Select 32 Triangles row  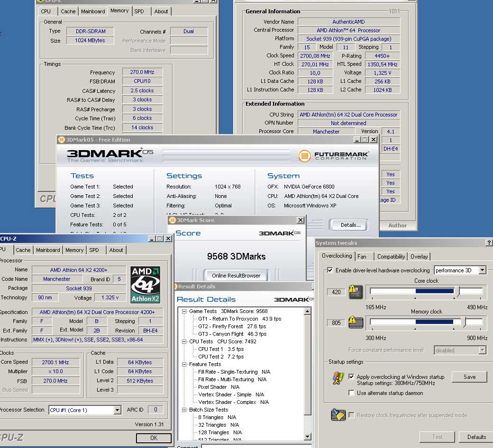pyautogui.click(x=218, y=425)
